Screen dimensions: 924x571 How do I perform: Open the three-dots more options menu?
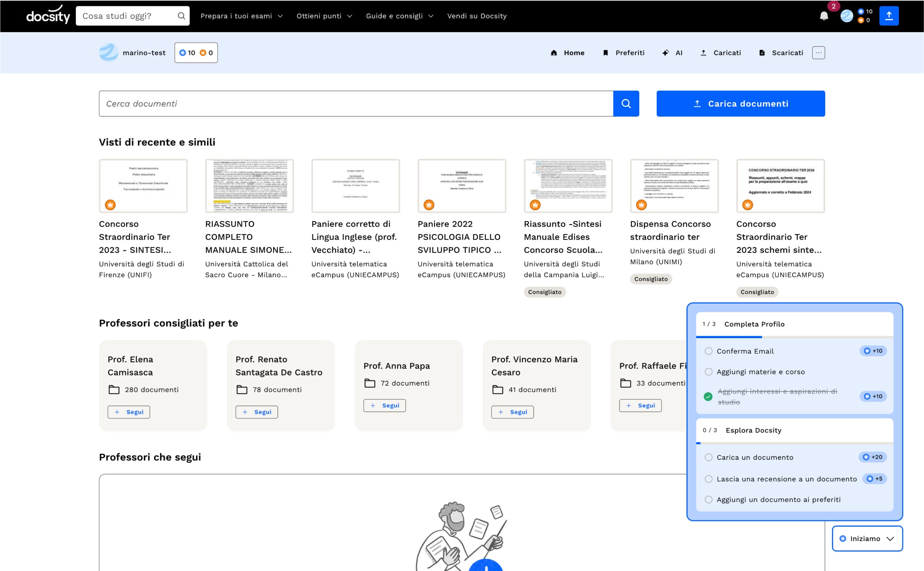818,53
